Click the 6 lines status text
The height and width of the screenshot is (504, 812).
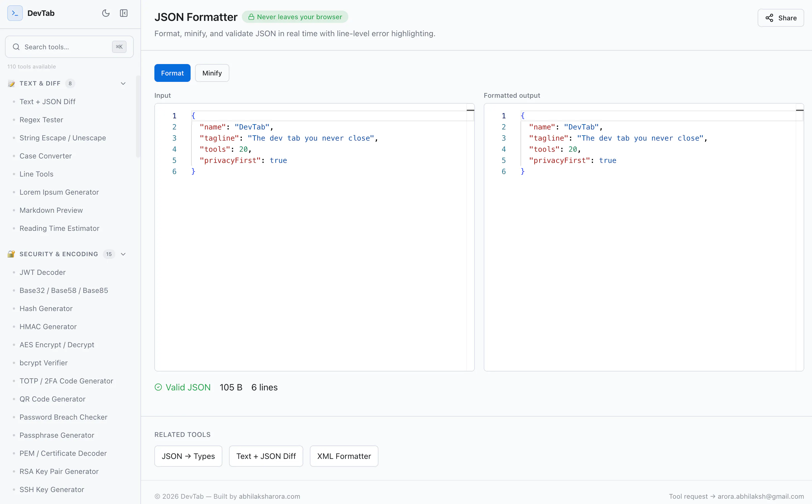click(x=264, y=387)
